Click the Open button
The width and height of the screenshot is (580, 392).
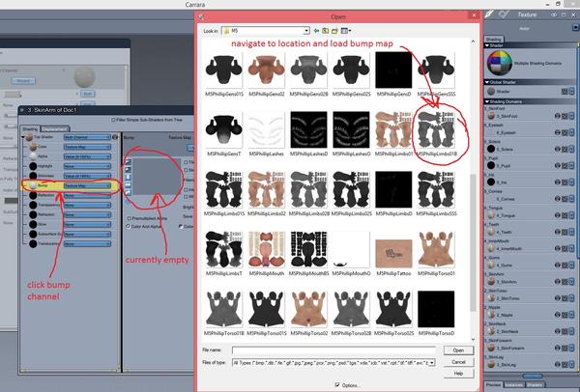coord(458,350)
